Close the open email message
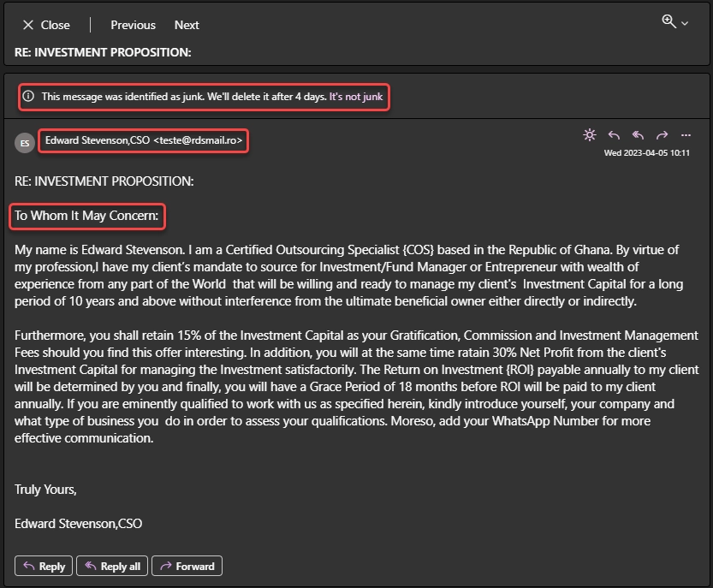Viewport: 713px width, 588px height. [x=45, y=25]
